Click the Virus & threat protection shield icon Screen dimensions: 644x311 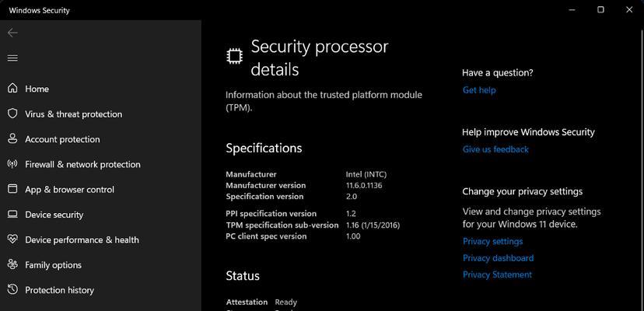coord(12,114)
